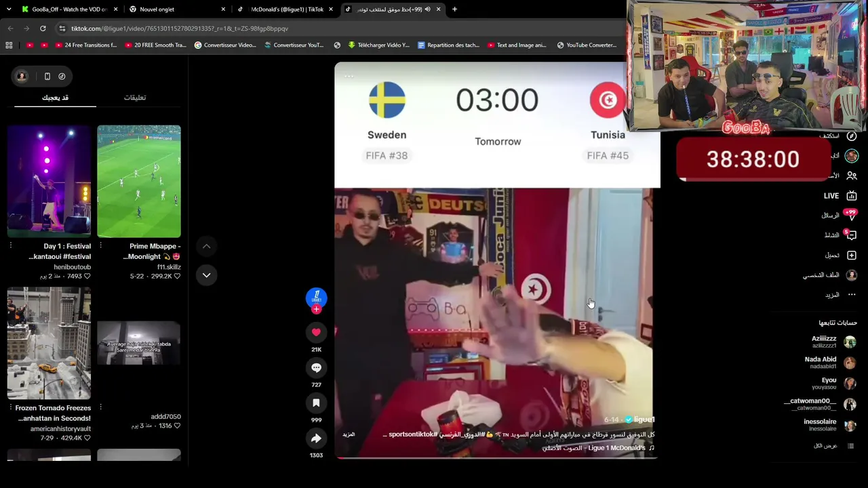Like the video with the heart icon
This screenshot has width=868, height=488.
(316, 332)
